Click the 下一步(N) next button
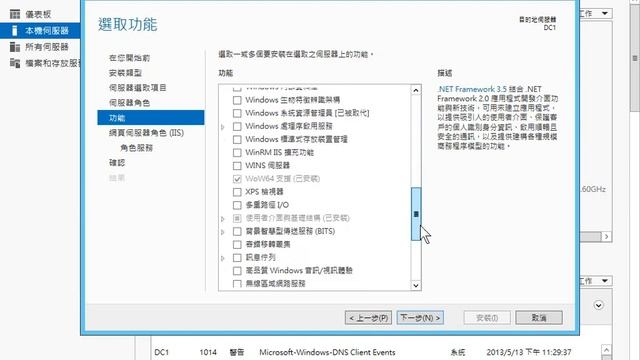The width and height of the screenshot is (640, 360). [x=420, y=318]
